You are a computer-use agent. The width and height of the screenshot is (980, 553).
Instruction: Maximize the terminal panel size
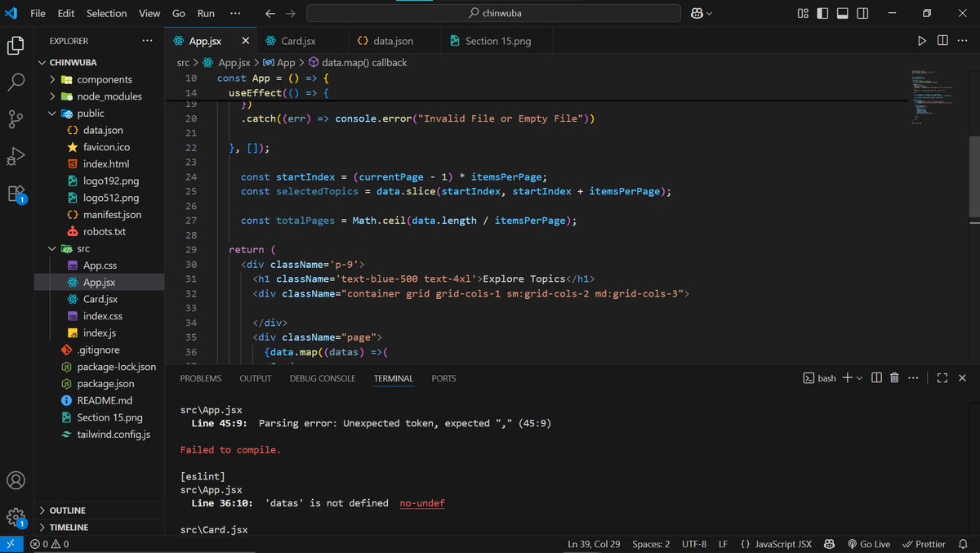[x=942, y=378]
